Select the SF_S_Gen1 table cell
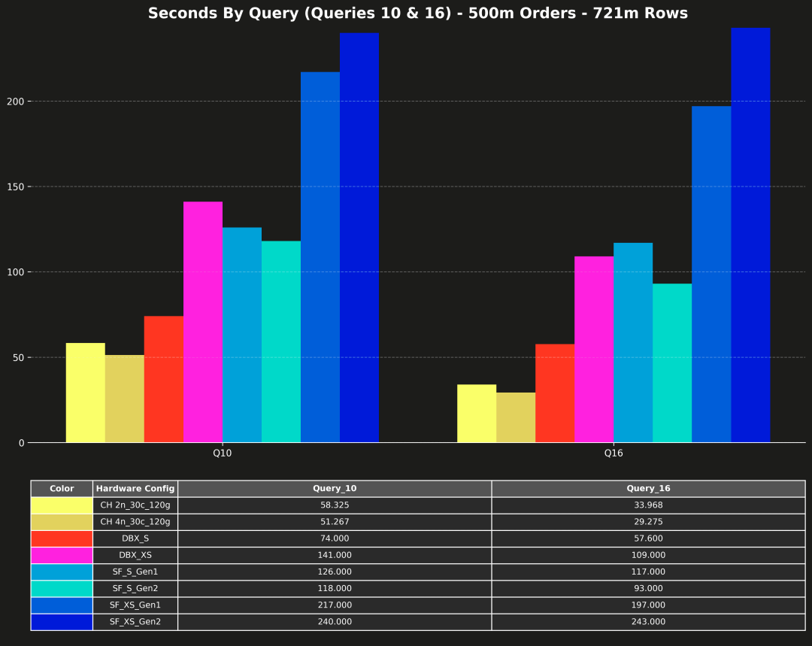 click(x=135, y=572)
